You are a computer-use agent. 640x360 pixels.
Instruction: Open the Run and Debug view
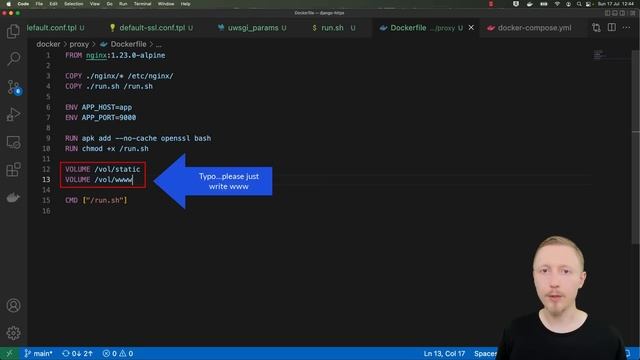tap(13, 115)
